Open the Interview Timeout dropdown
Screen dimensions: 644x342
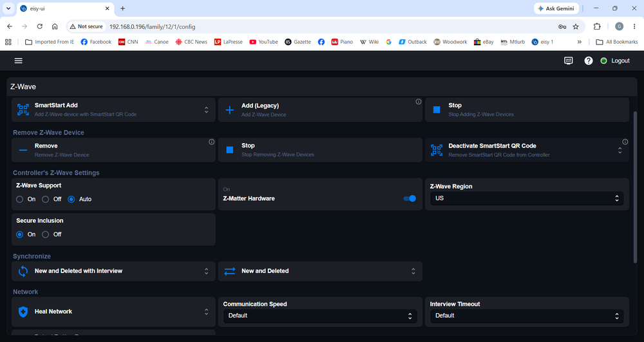tap(527, 316)
